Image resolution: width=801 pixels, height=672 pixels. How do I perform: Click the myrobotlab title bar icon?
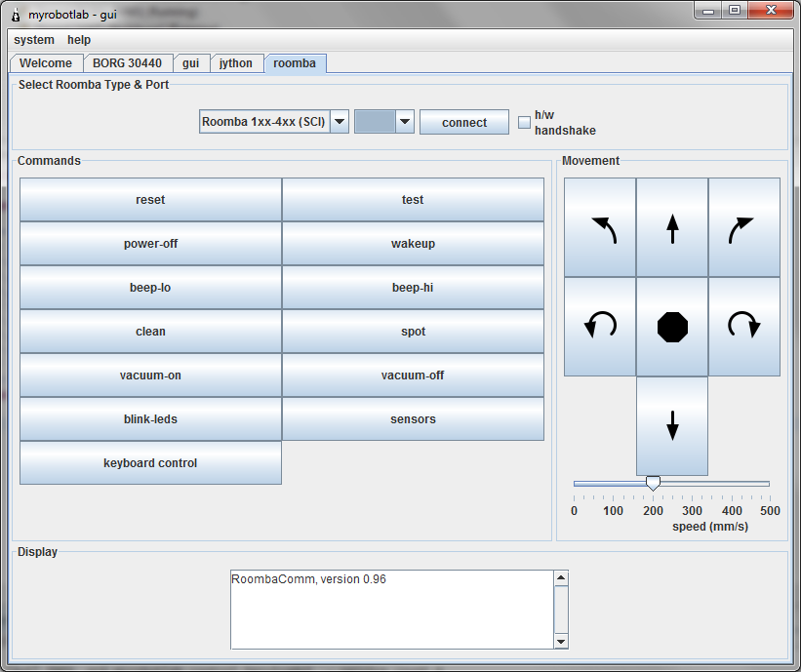(16, 15)
